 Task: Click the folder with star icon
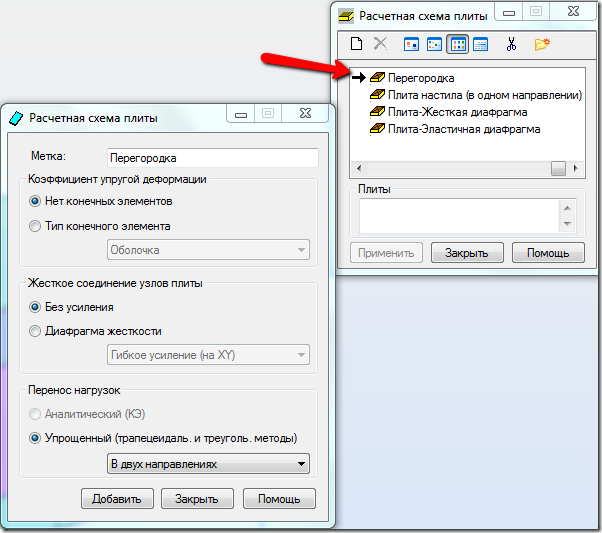[542, 44]
